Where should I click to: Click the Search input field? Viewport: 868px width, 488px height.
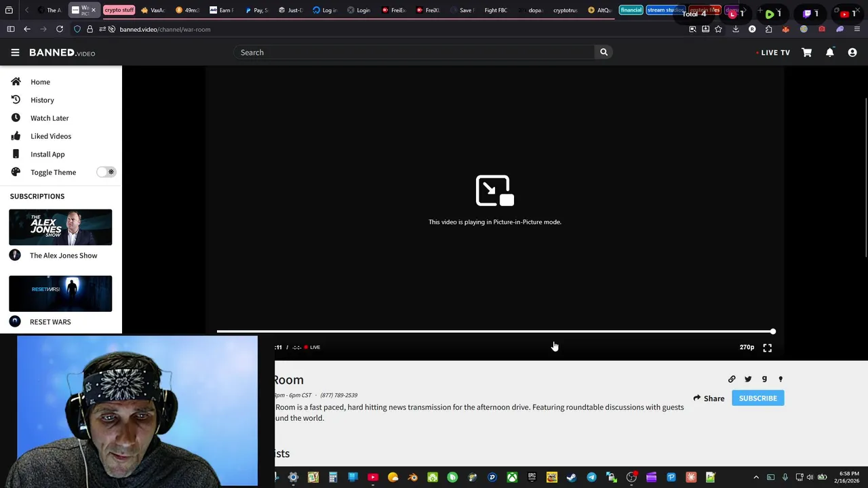tap(414, 52)
